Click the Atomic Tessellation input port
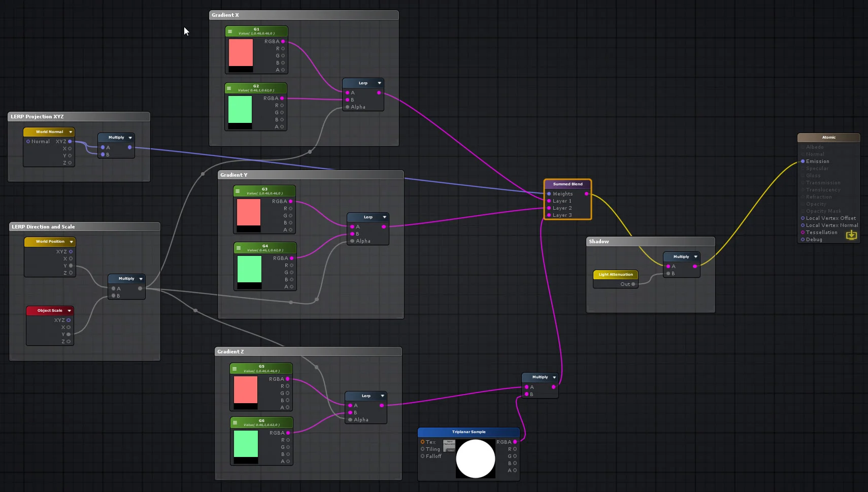 803,233
